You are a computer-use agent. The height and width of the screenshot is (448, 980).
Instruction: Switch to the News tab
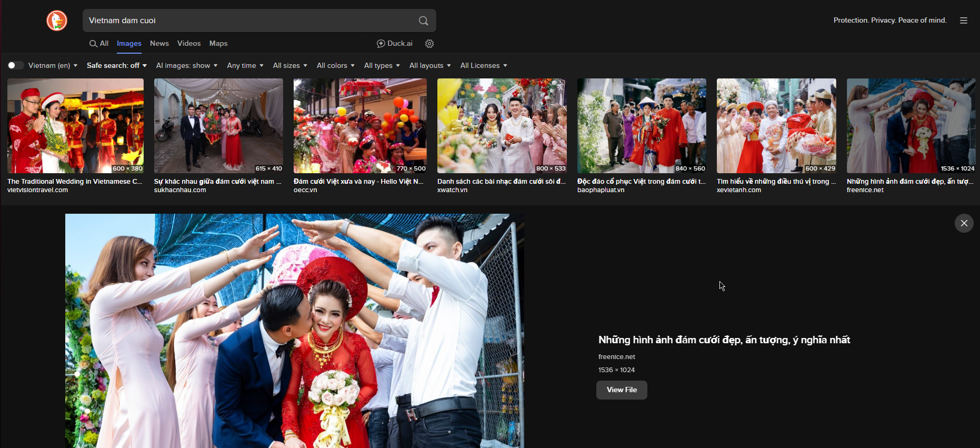click(x=159, y=44)
